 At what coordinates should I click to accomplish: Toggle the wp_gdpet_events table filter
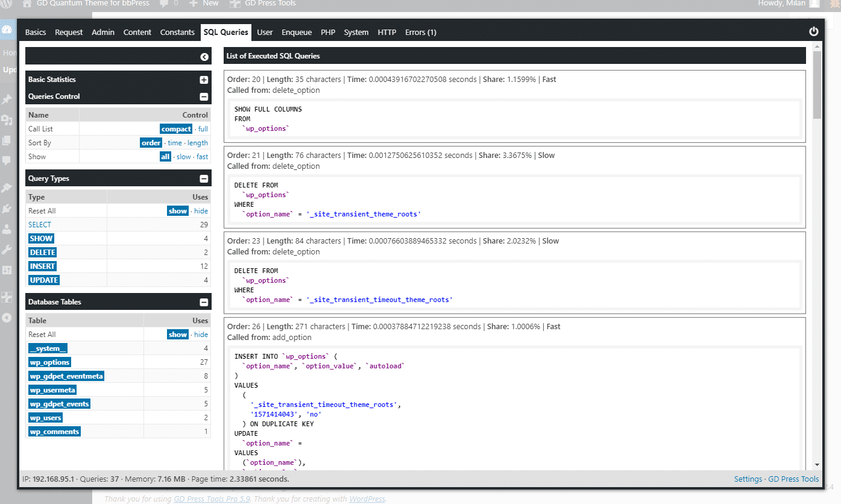click(59, 404)
